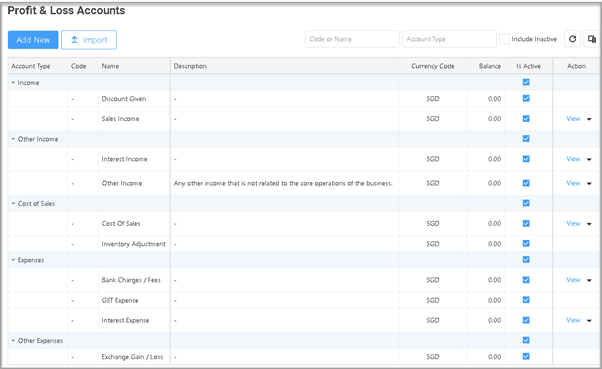
Task: Click View link for Interest Income
Action: (573, 159)
